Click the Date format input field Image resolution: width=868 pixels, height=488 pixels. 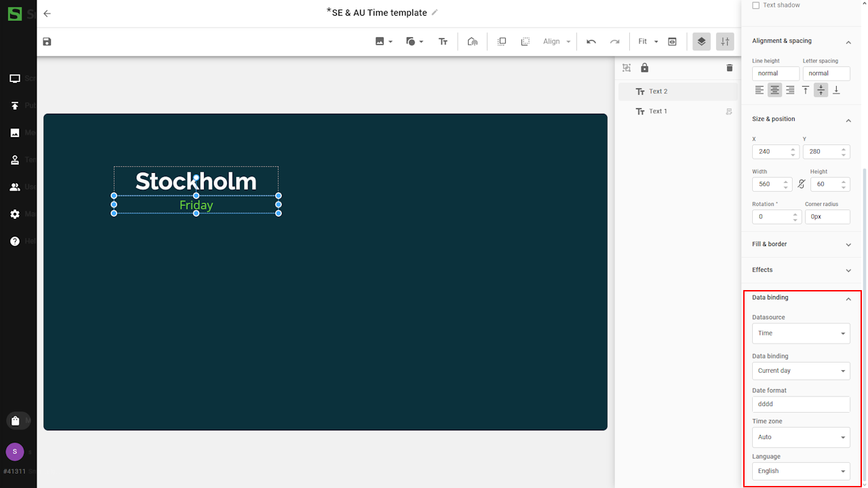800,405
